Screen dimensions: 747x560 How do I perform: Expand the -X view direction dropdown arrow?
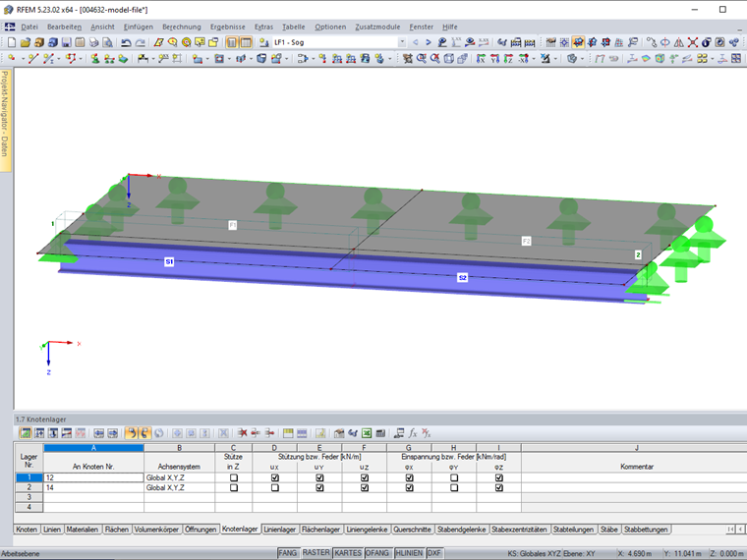(534, 59)
